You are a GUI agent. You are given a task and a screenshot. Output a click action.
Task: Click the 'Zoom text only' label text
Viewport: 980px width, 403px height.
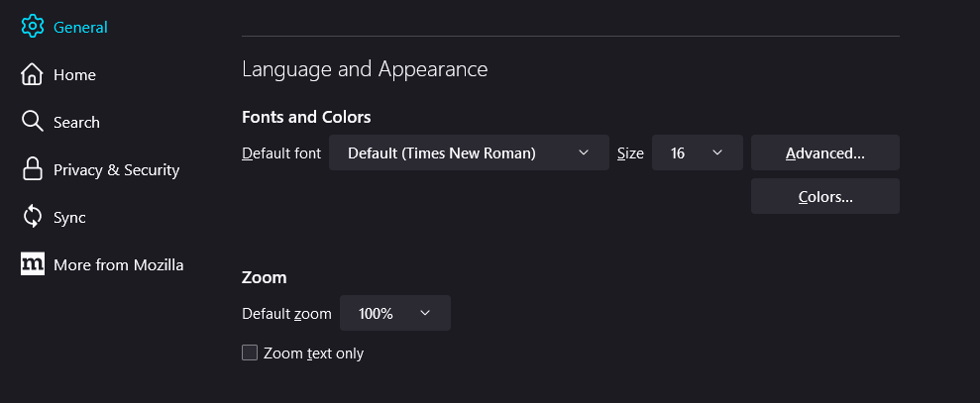click(x=313, y=353)
